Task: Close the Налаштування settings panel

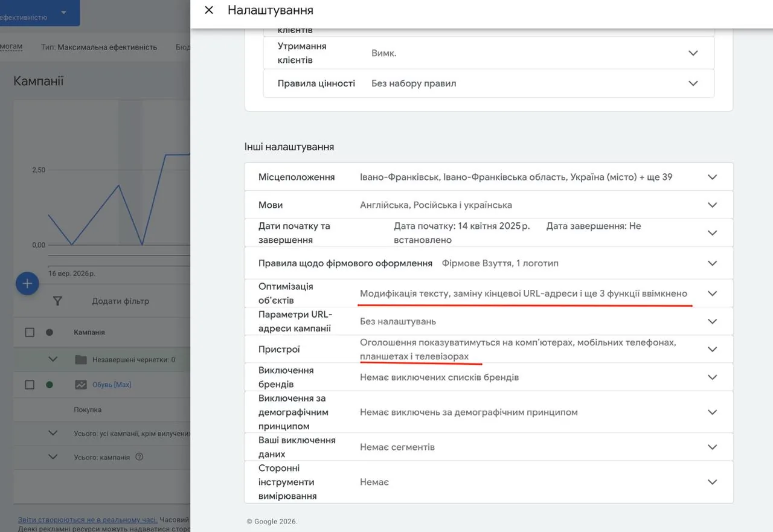Action: (x=209, y=10)
